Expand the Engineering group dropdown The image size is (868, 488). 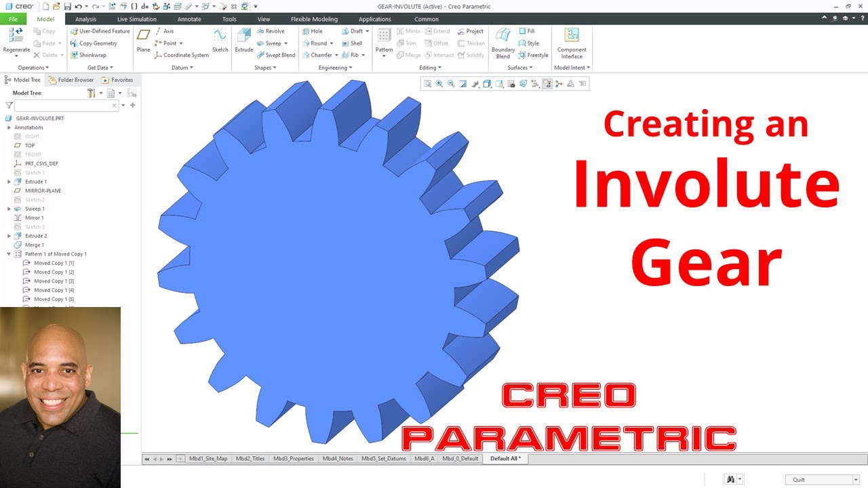click(335, 68)
